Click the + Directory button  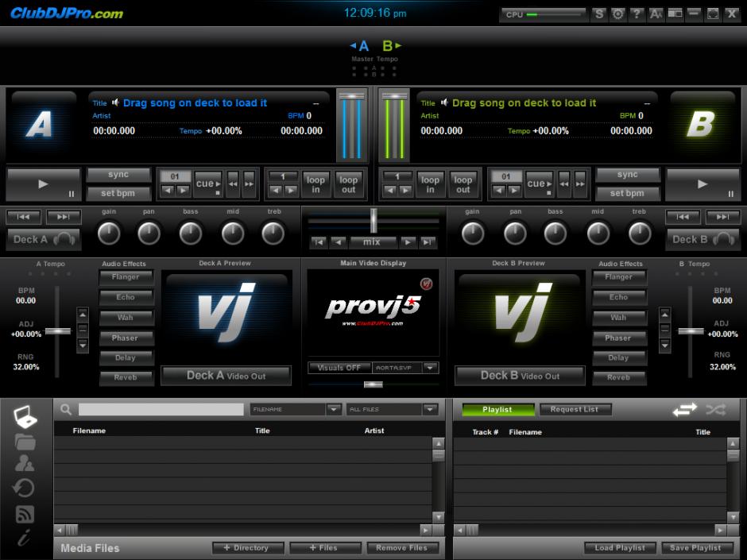coord(246,548)
